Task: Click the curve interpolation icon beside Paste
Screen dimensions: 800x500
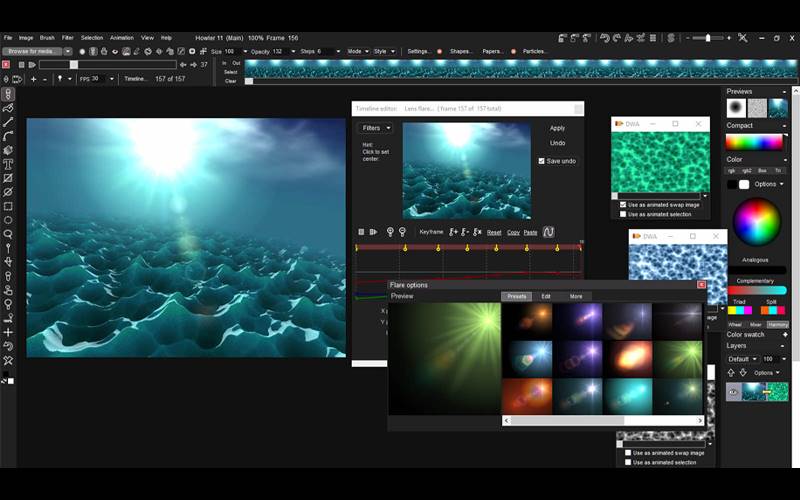Action: point(548,232)
